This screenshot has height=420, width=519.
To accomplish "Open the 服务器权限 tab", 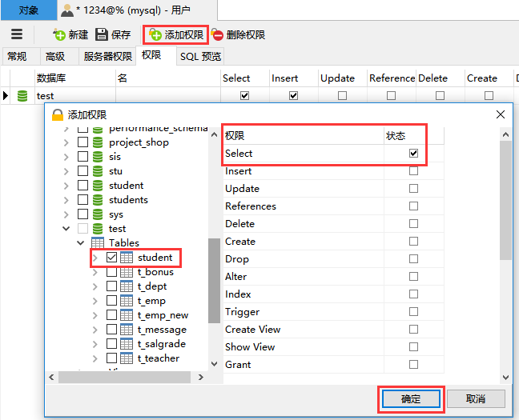I will coord(107,56).
